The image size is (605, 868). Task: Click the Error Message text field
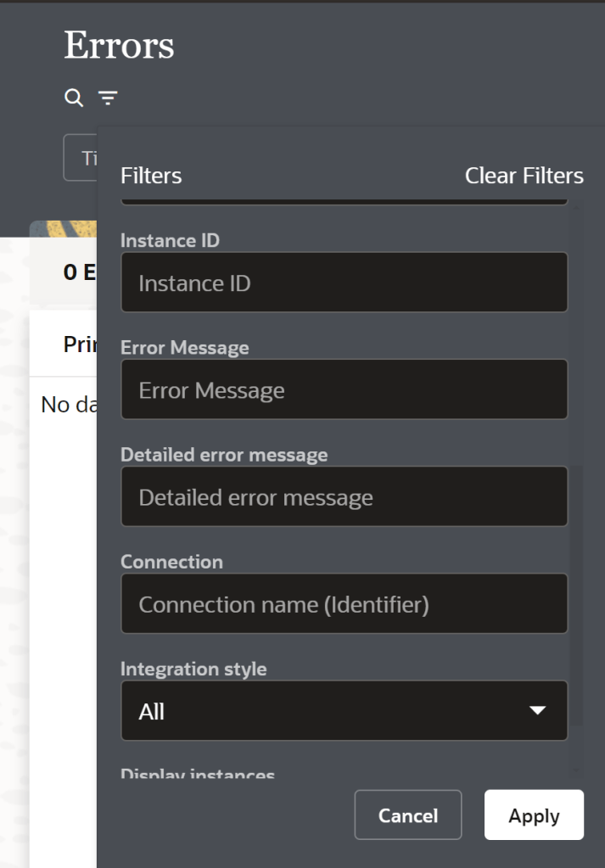coord(344,390)
